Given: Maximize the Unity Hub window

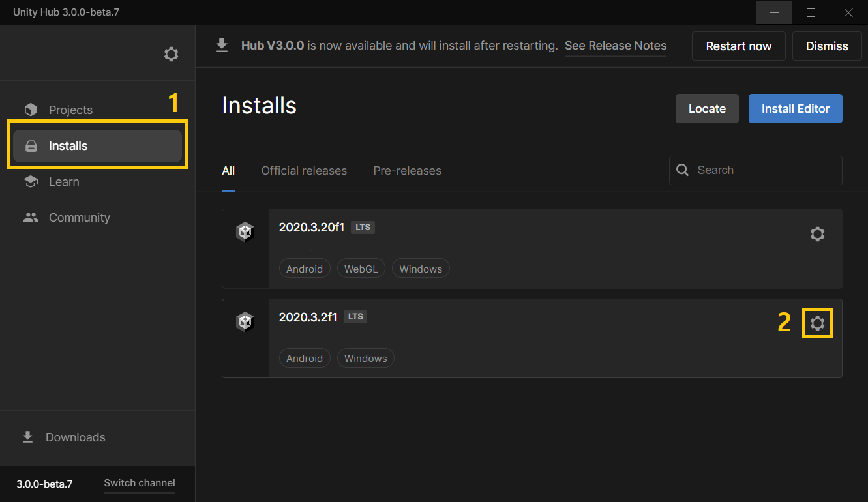Looking at the screenshot, I should (811, 12).
